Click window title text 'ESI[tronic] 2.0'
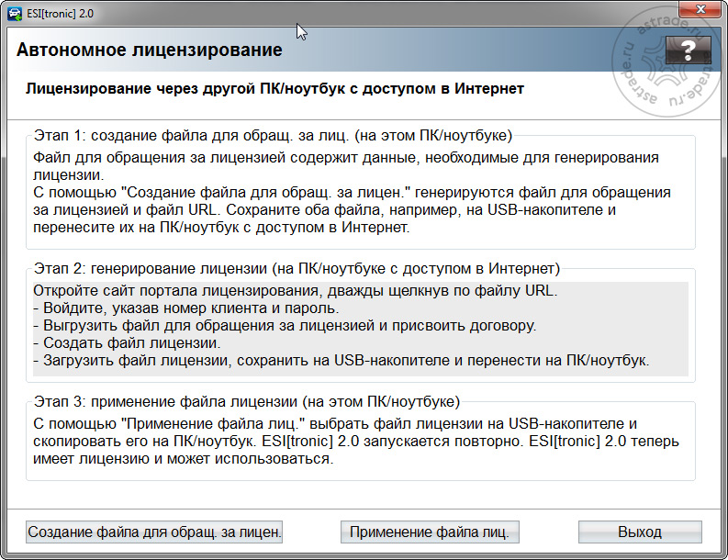This screenshot has height=560, width=728. (60, 14)
